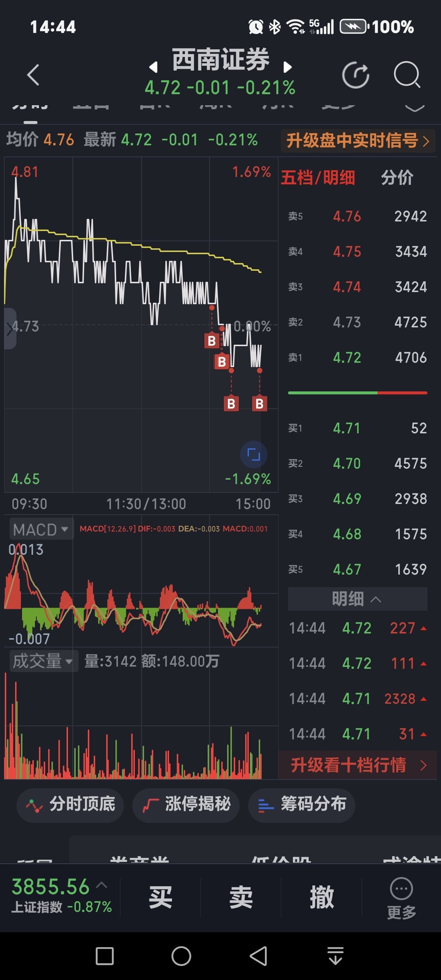
Task: Open the MACD indicator dropdown
Action: click(x=41, y=529)
